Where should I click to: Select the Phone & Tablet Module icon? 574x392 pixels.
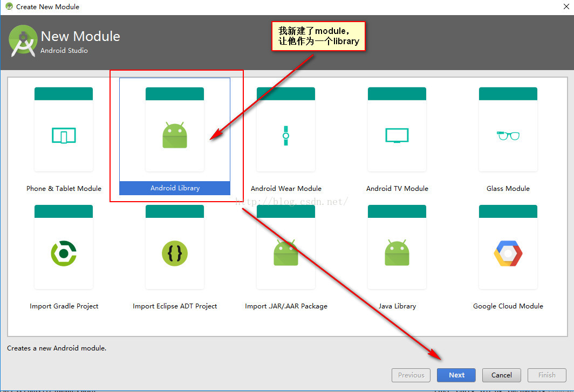(x=64, y=135)
